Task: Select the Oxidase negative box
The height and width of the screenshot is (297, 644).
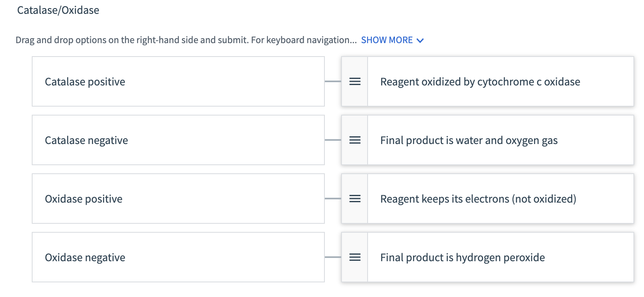Action: (x=178, y=257)
